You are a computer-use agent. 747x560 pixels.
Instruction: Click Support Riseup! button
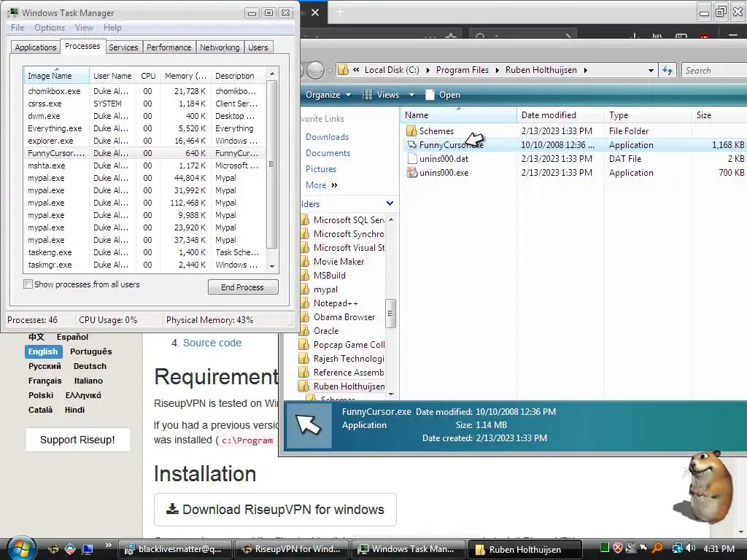tap(77, 440)
